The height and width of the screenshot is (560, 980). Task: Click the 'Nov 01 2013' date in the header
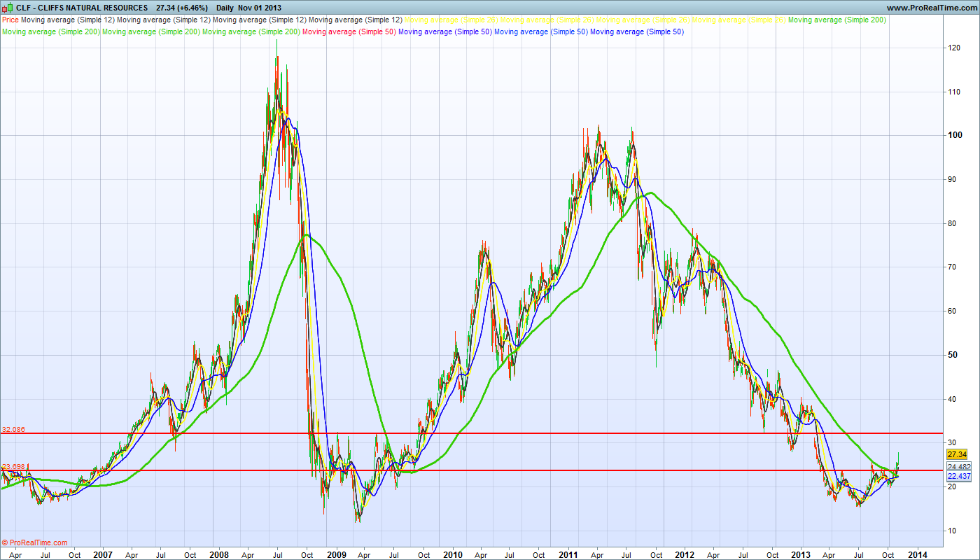[260, 8]
